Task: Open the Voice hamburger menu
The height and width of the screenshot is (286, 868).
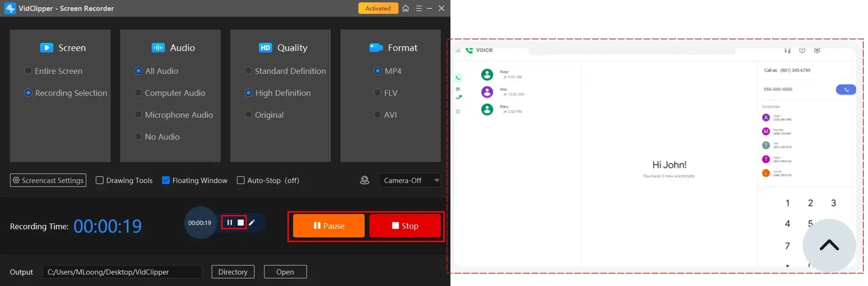Action: tap(458, 50)
